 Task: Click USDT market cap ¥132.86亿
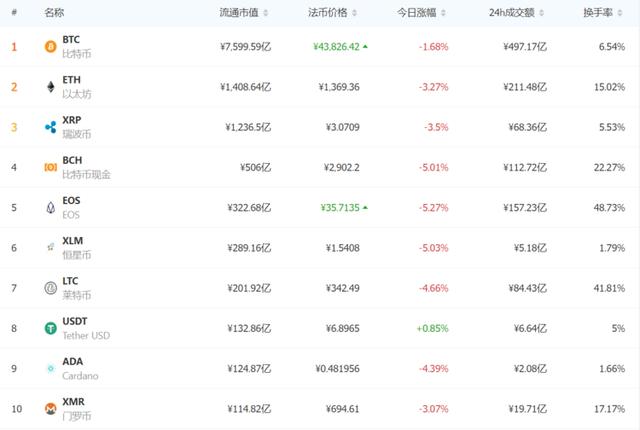249,328
